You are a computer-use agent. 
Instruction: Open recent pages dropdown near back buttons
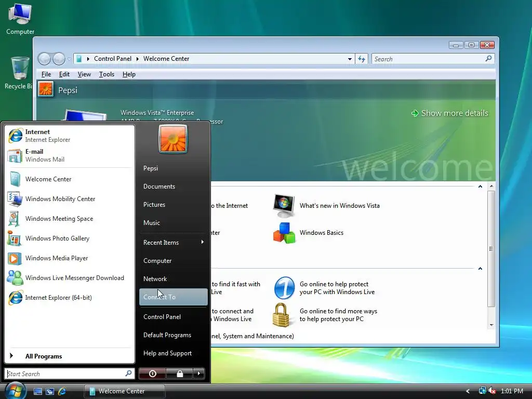pos(69,59)
